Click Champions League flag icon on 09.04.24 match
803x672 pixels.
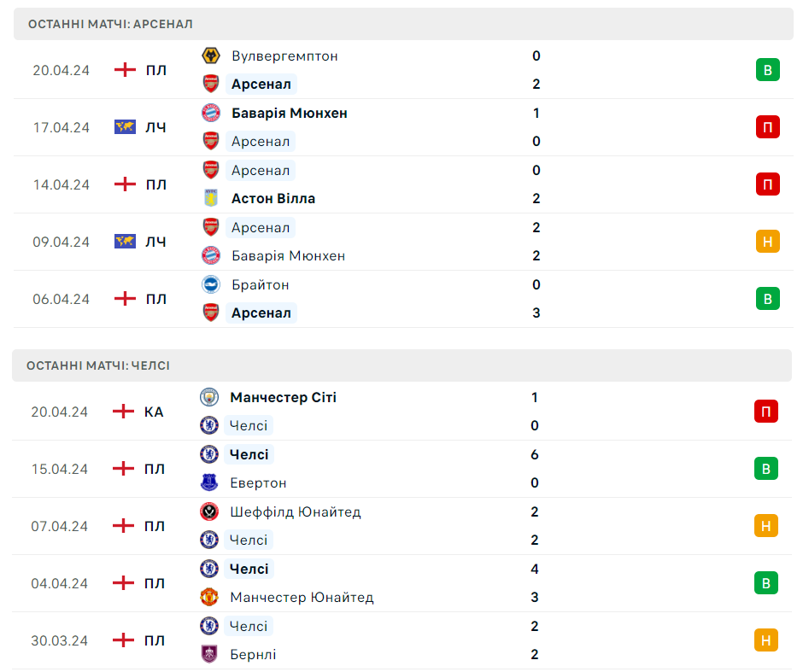tap(125, 242)
